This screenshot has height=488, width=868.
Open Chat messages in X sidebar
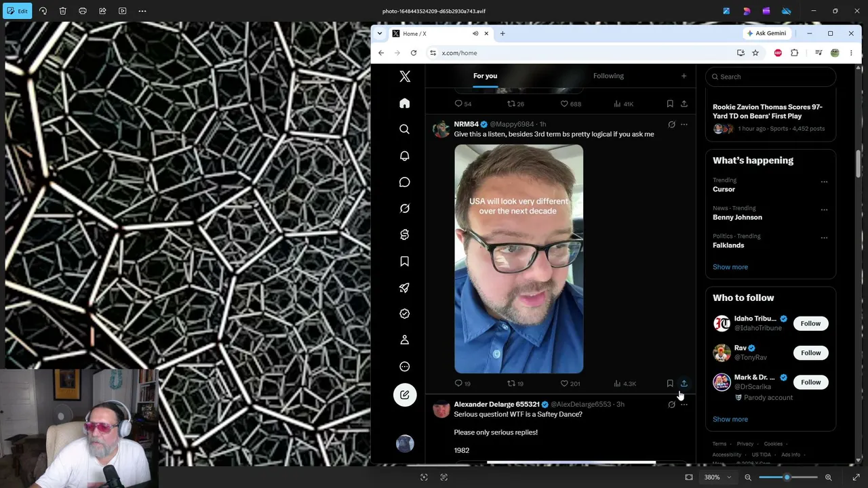tap(405, 182)
